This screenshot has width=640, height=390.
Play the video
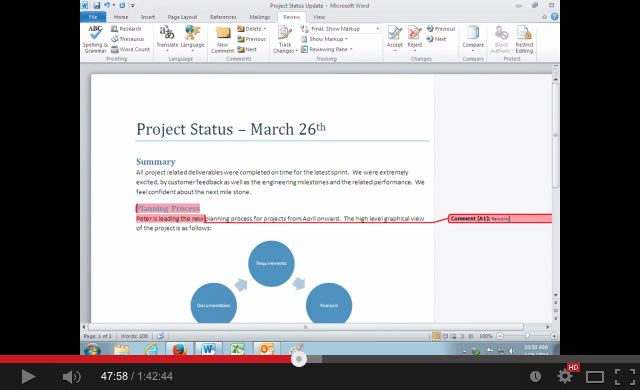point(28,377)
